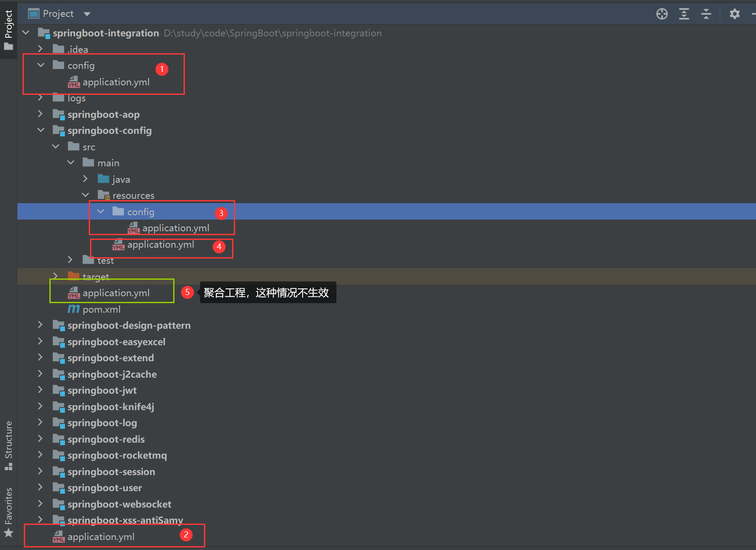
Task: Expand the test folder
Action: 70,260
